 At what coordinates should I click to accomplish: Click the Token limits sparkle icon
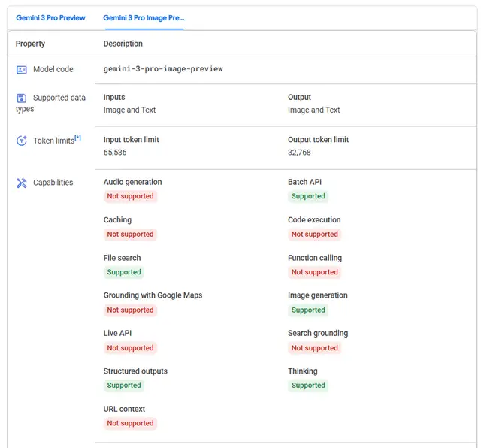(x=22, y=141)
